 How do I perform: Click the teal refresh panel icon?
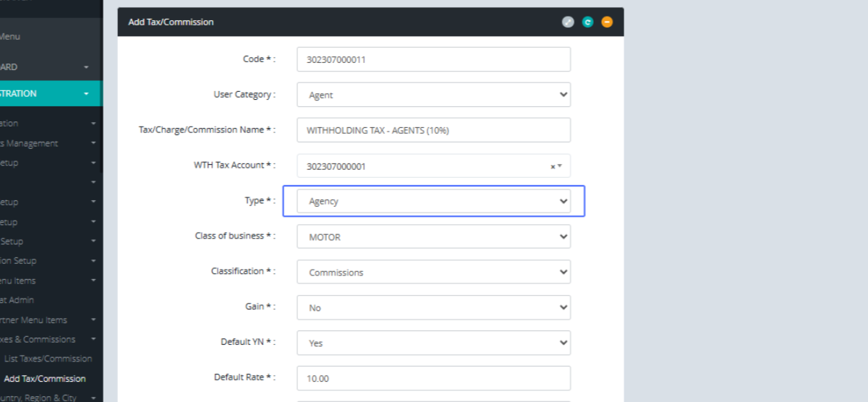point(587,22)
